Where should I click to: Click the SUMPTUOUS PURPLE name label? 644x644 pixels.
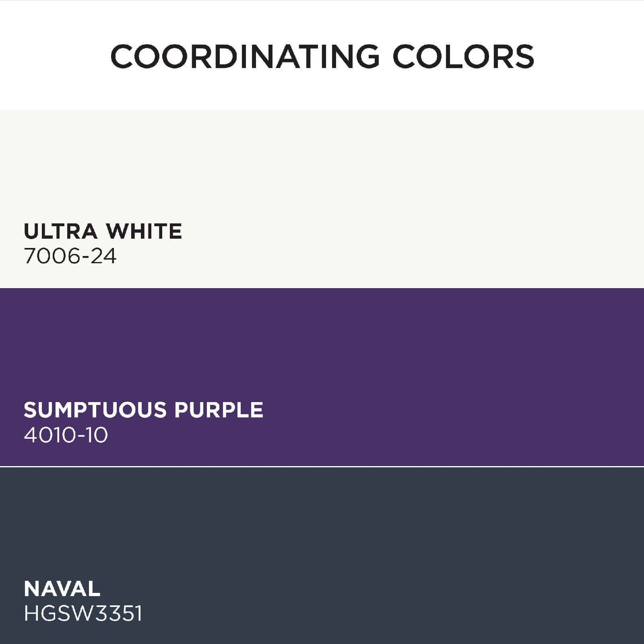pyautogui.click(x=143, y=410)
